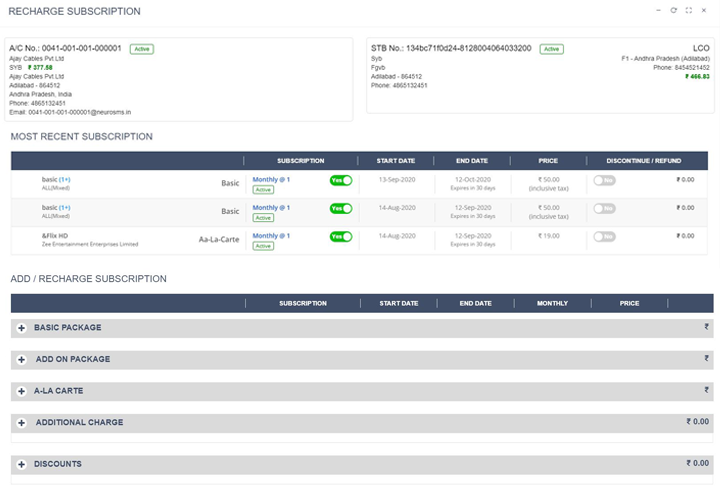Image resolution: width=720 pixels, height=500 pixels.
Task: Click the Active badge next to STB number
Action: [551, 48]
